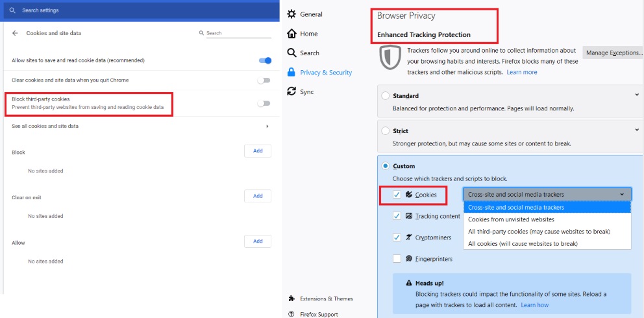Choose Cookies from unvisited websites option
This screenshot has height=318, width=644.
click(x=547, y=219)
